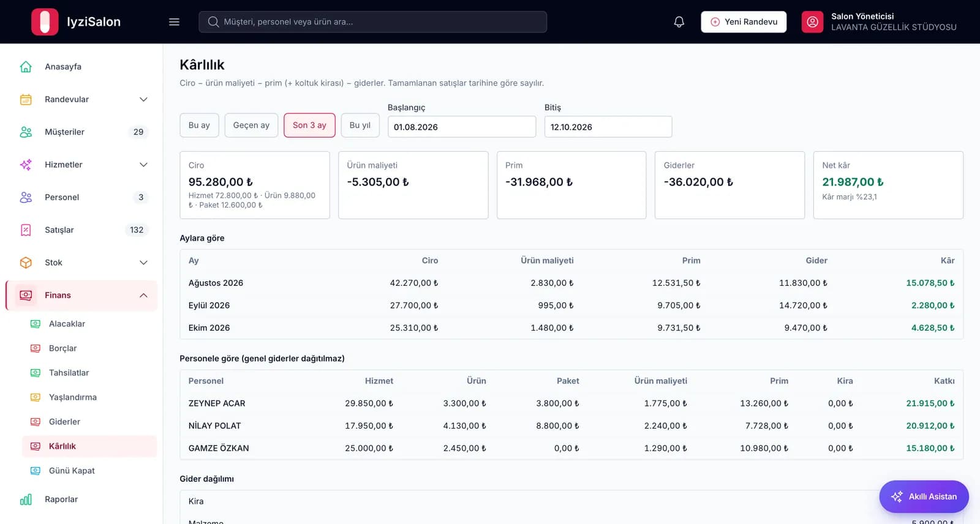Select the Bu yıl period filter
The height and width of the screenshot is (524, 980).
pos(360,125)
